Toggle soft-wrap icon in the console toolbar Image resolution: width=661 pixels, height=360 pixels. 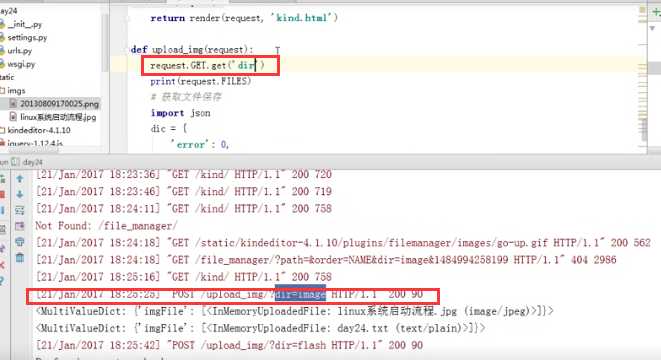pyautogui.click(x=20, y=210)
